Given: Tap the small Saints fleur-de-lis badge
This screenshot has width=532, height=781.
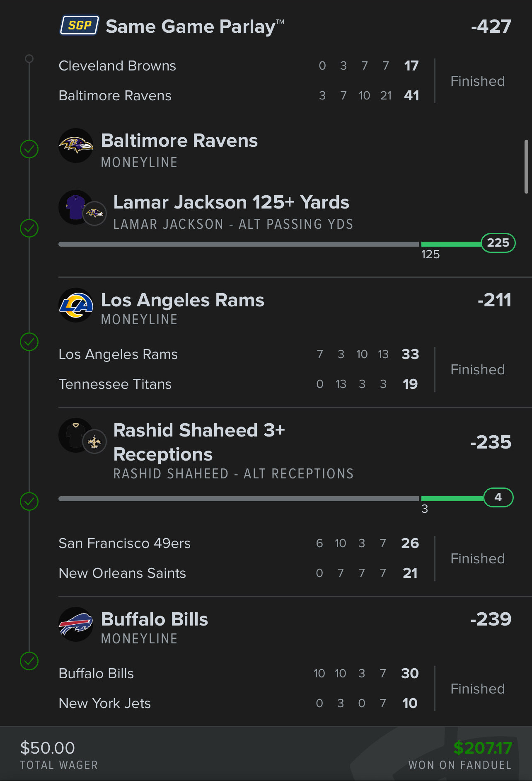Looking at the screenshot, I should coord(95,442).
